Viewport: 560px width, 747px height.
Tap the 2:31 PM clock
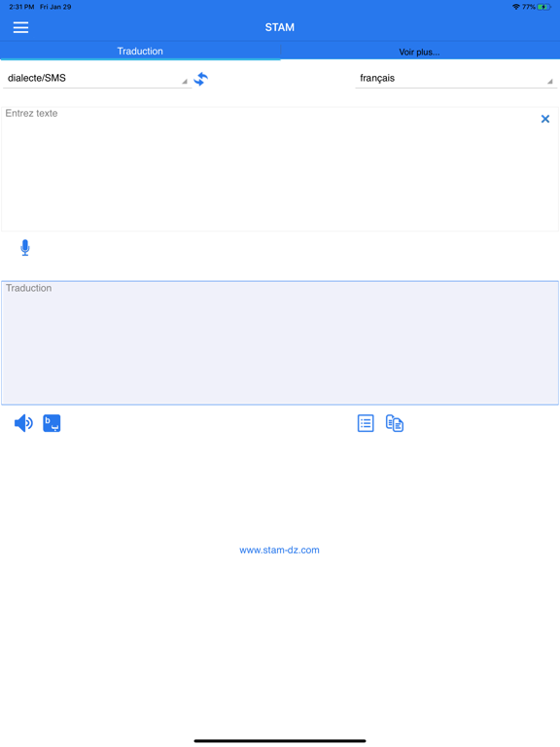pyautogui.click(x=21, y=7)
